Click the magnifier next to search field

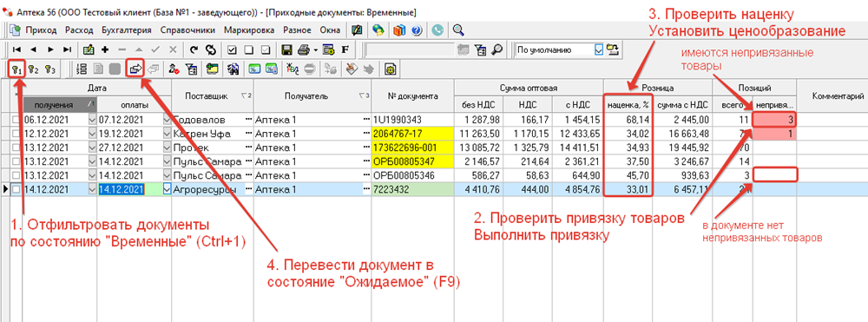(496, 49)
